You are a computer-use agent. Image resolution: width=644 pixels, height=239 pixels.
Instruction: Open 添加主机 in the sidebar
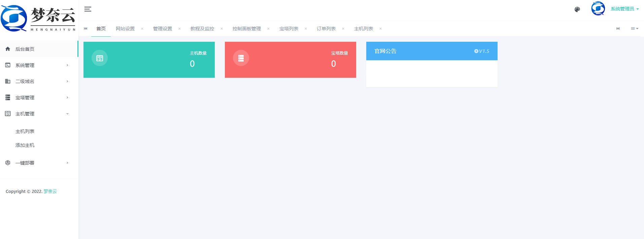pyautogui.click(x=25, y=145)
